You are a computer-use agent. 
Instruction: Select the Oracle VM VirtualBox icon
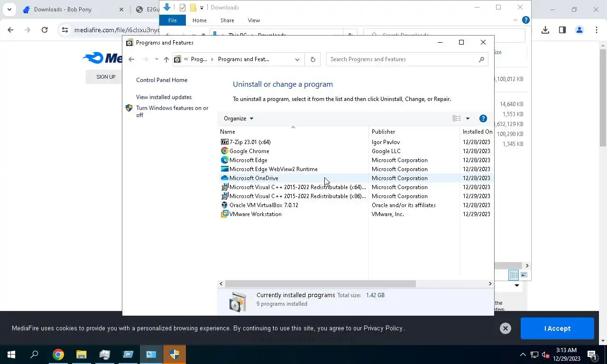(225, 205)
